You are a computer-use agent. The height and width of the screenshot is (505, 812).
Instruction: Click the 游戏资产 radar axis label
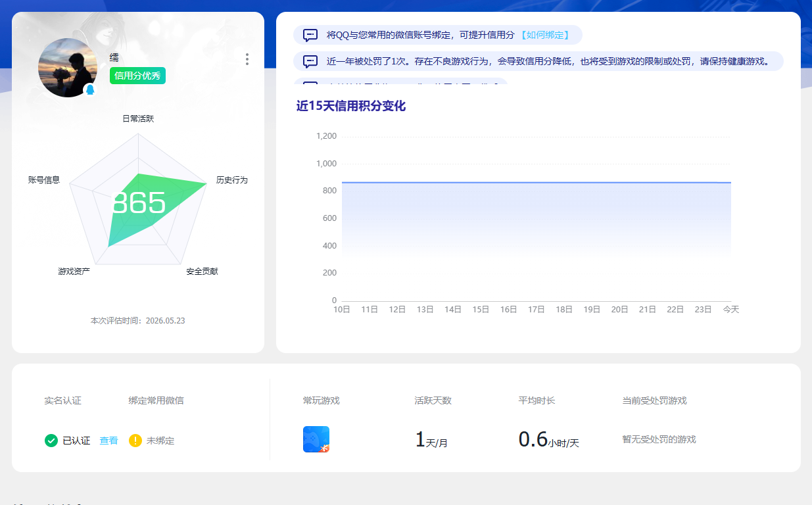(x=74, y=271)
